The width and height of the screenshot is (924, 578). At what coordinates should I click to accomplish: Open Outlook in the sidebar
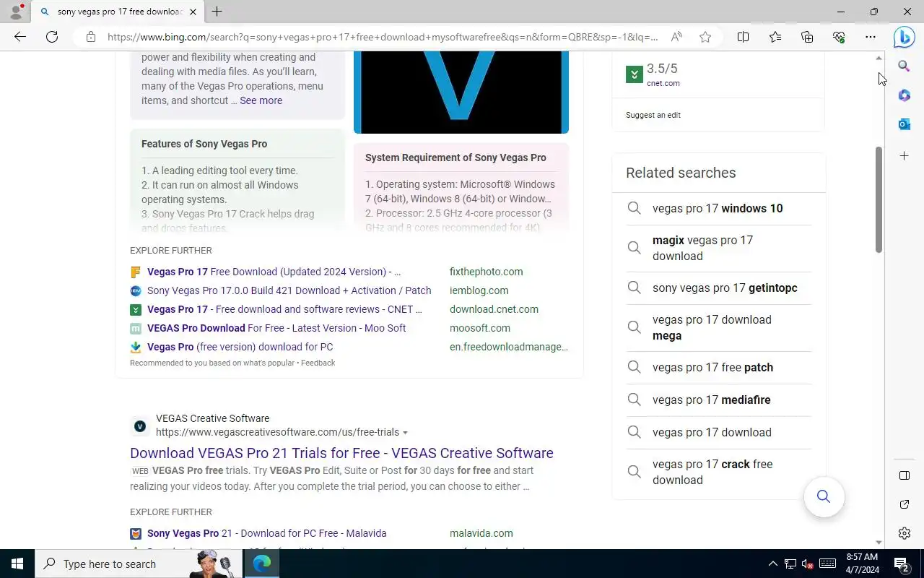(905, 124)
